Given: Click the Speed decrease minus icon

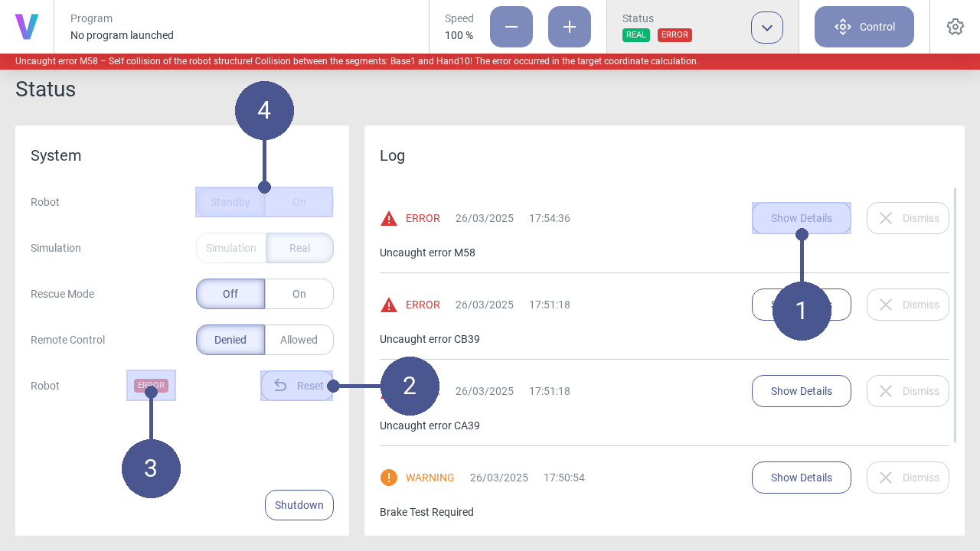Looking at the screenshot, I should 511,27.
